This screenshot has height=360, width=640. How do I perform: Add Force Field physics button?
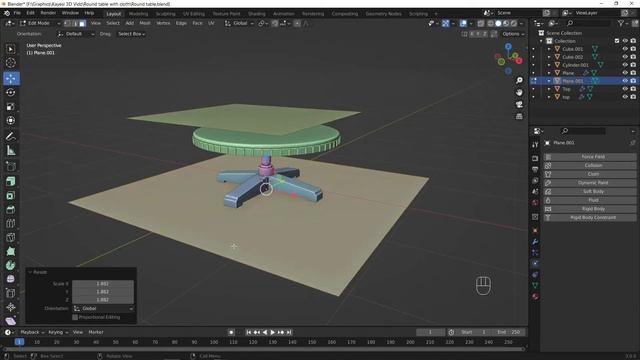pyautogui.click(x=590, y=157)
